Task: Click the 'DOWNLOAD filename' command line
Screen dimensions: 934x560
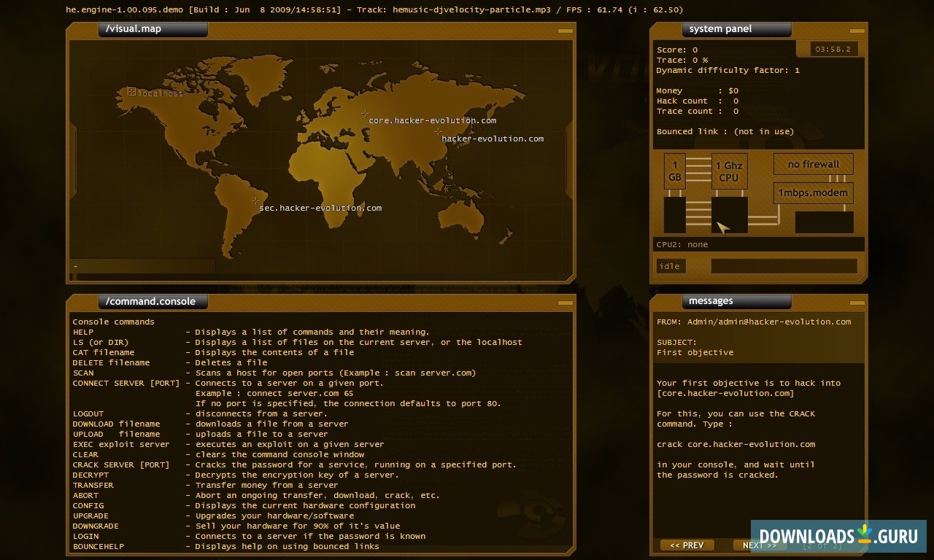Action: point(211,424)
